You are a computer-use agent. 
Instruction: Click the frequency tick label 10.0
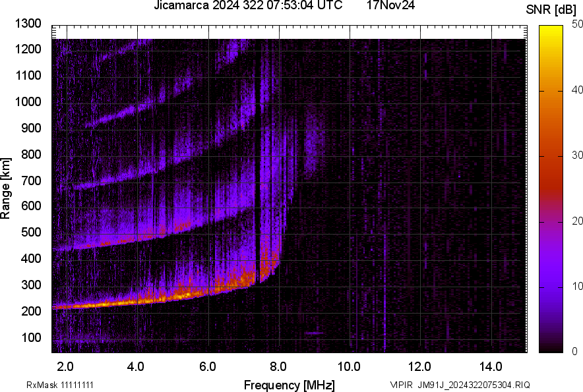click(349, 367)
